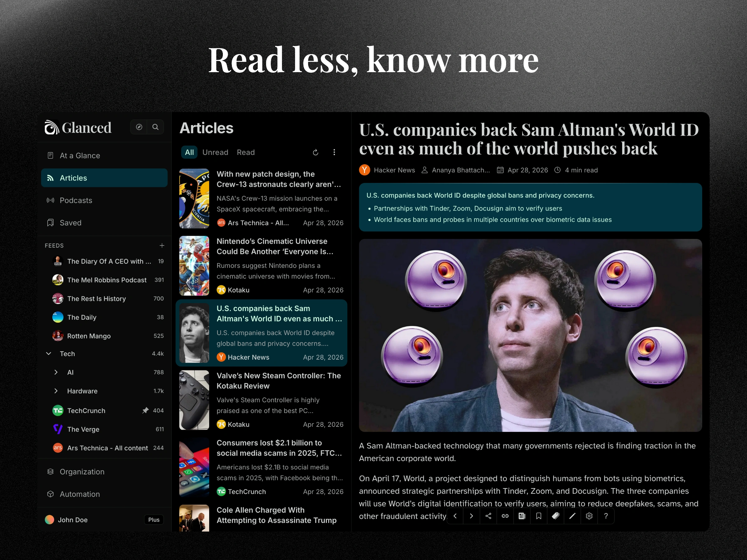Viewport: 747px width, 560px height.
Task: Switch to the All filter tab
Action: [190, 152]
